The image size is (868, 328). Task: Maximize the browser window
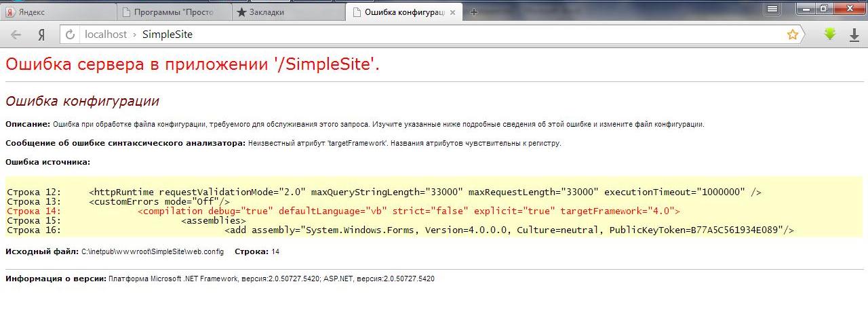823,9
